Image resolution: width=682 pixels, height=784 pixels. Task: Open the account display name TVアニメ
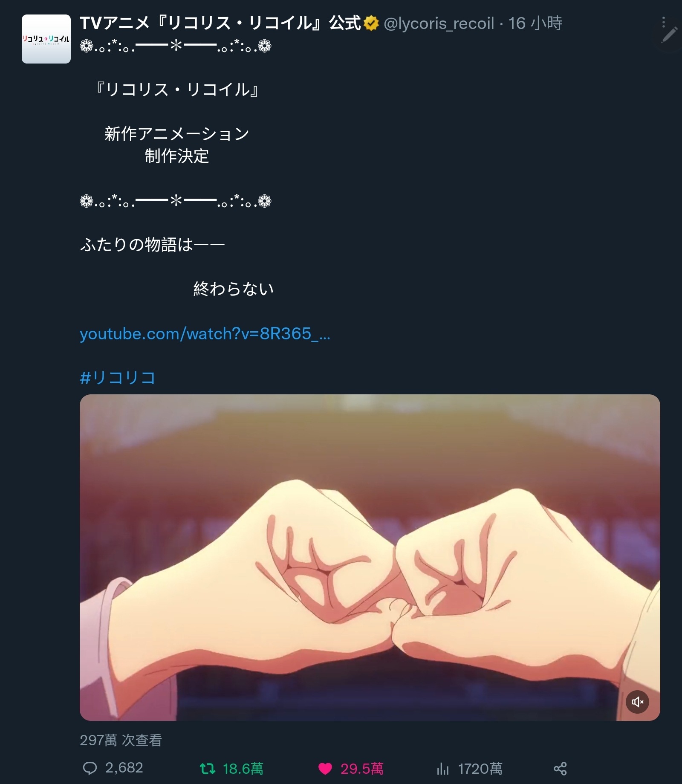220,23
